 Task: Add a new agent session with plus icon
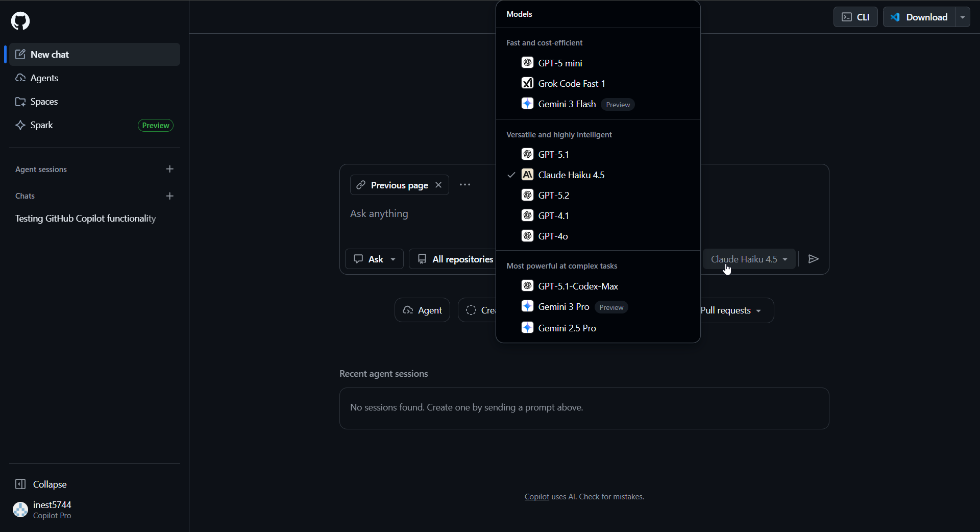[170, 169]
